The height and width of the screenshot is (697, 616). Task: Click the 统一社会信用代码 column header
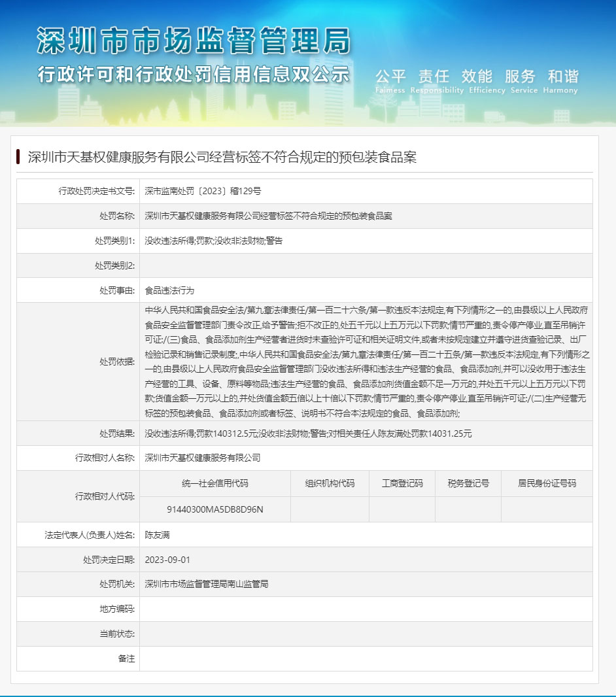(215, 484)
